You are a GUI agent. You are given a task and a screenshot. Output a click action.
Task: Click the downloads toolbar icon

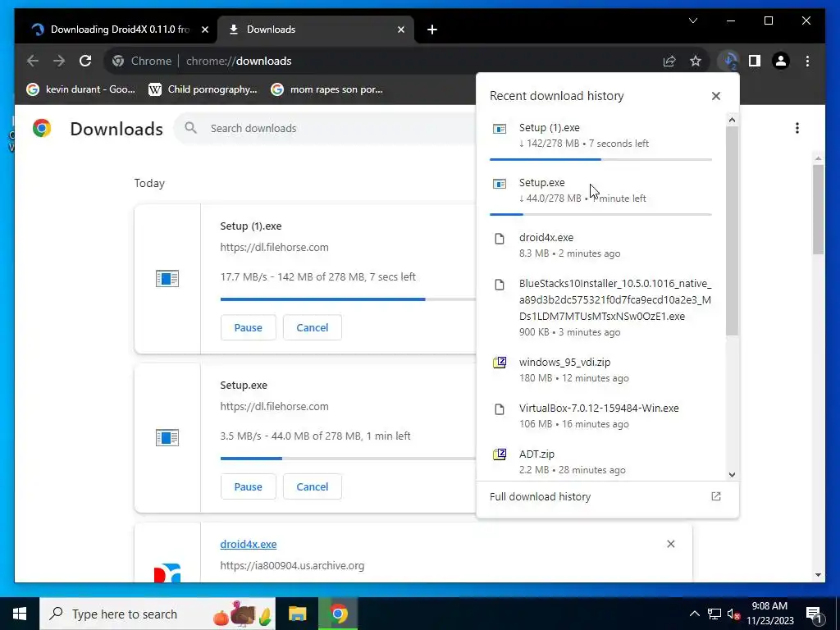(729, 61)
